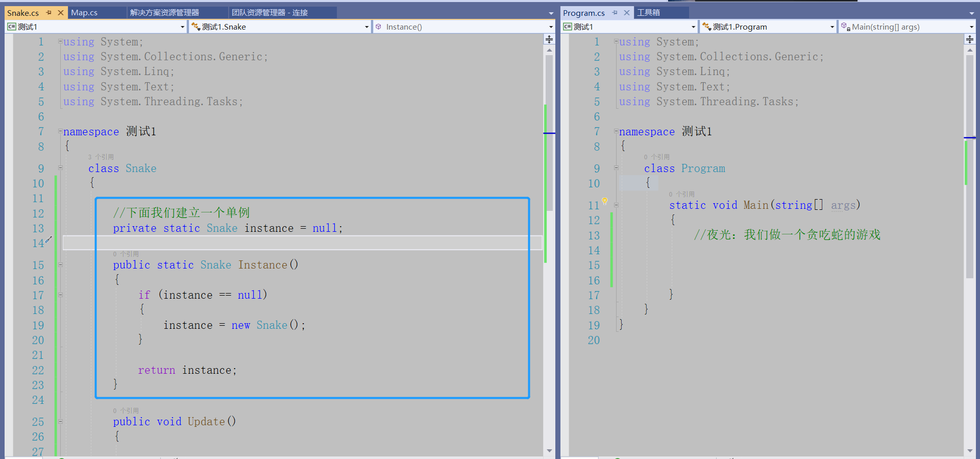Image resolution: width=980 pixels, height=459 pixels.
Task: Click scroll-down arrow in Snake.cs editor
Action: click(x=549, y=451)
